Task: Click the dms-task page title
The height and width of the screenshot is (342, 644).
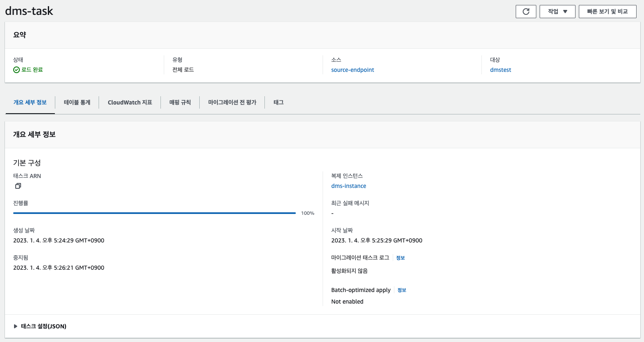Action: click(x=29, y=11)
